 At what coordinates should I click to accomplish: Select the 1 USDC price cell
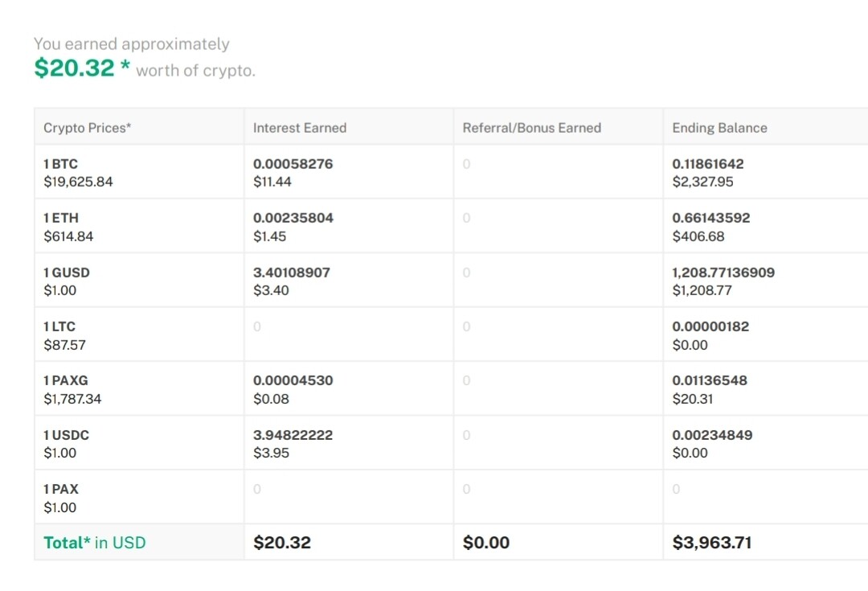(139, 444)
